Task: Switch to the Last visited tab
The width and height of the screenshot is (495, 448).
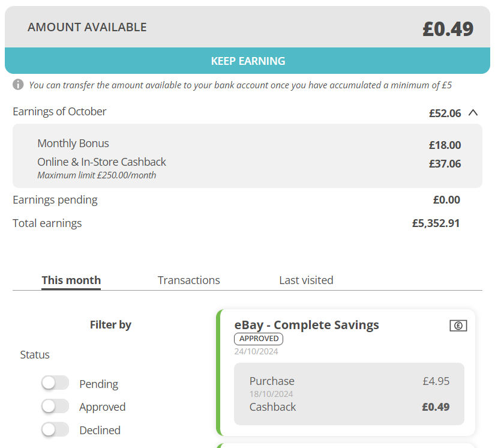Action: click(x=306, y=280)
